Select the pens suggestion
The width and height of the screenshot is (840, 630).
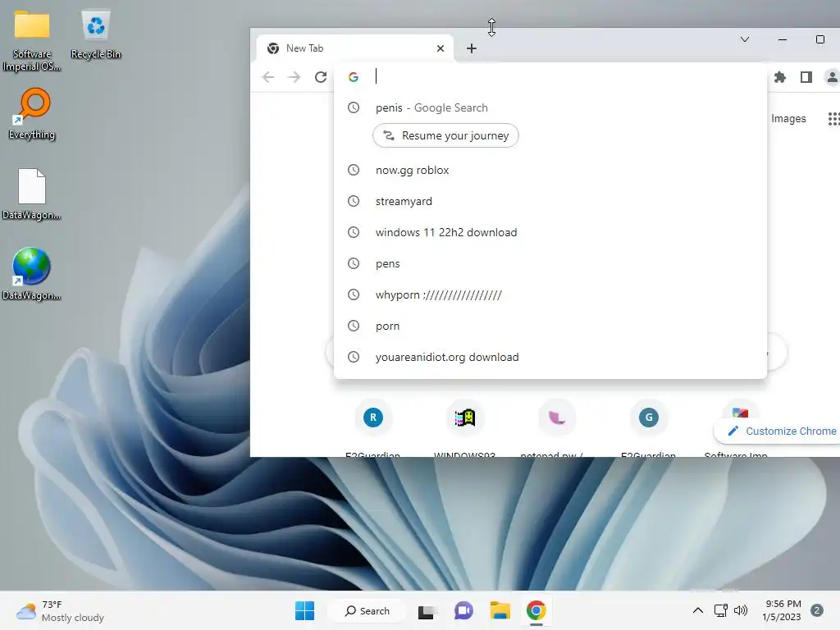tap(550, 263)
